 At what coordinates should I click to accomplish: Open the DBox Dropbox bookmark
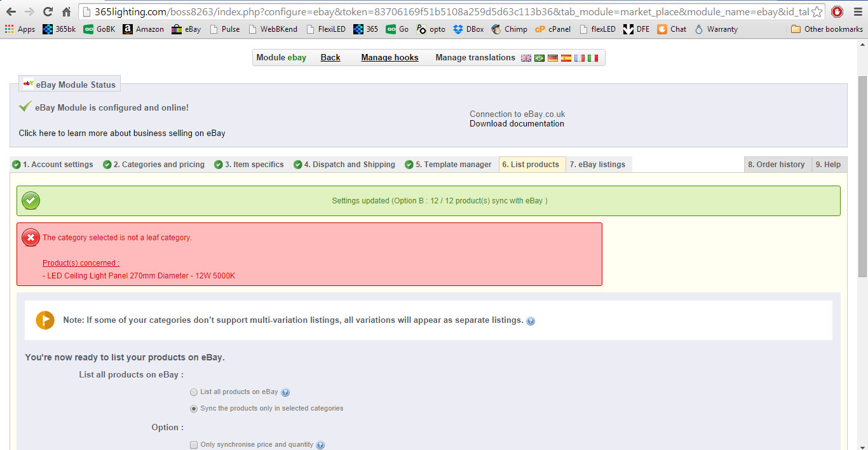point(468,29)
